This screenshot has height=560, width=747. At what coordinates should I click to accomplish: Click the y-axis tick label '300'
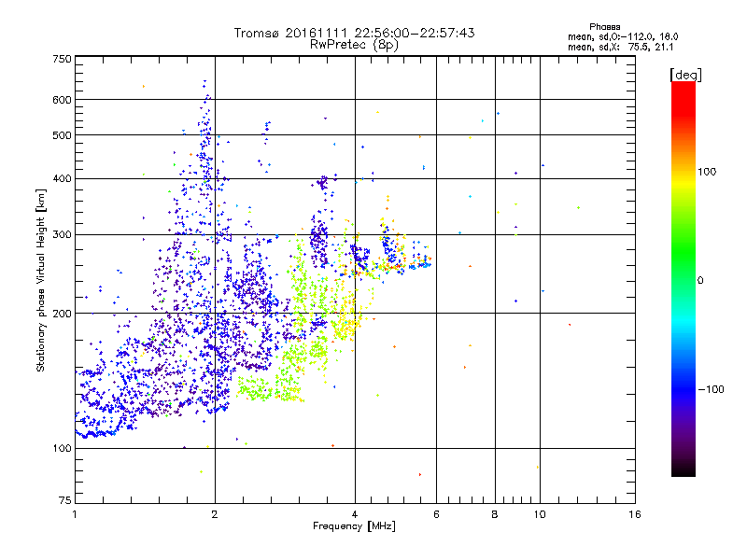pos(62,235)
